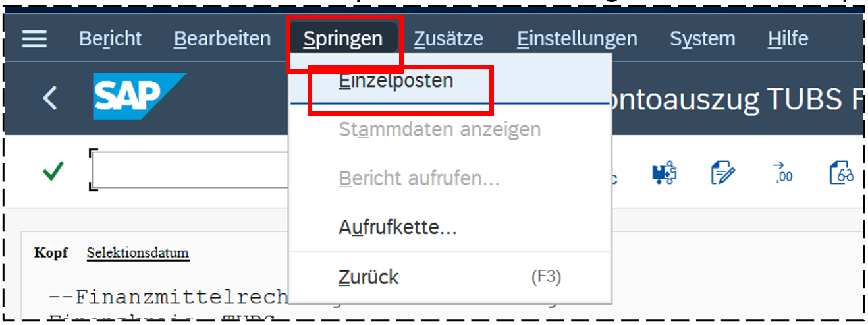Expand the Einstellungen menu
Viewport: 868px width, 325px height.
click(x=577, y=39)
